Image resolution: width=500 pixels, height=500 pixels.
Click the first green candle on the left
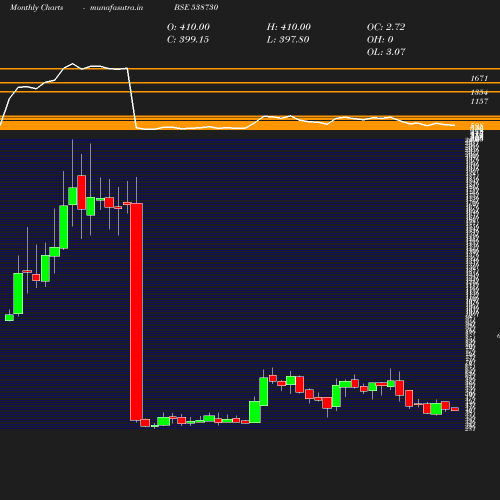[9, 318]
